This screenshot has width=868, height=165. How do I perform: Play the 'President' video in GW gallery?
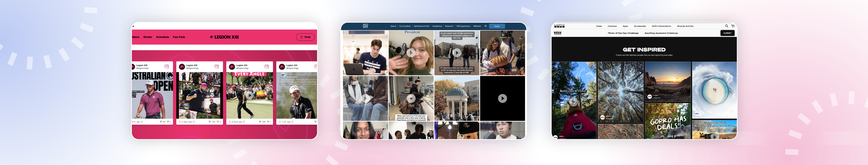coord(411,52)
